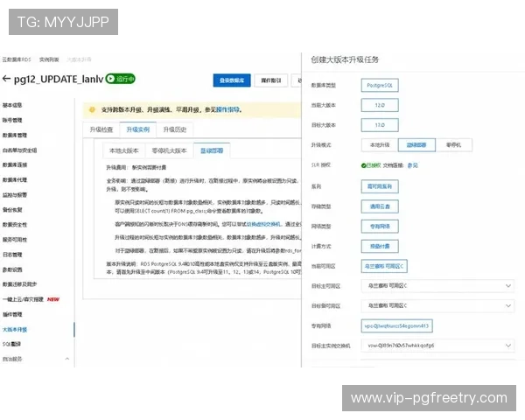Click the 操作指引 button in header
Viewport: 525px width, 420px height.
click(270, 80)
